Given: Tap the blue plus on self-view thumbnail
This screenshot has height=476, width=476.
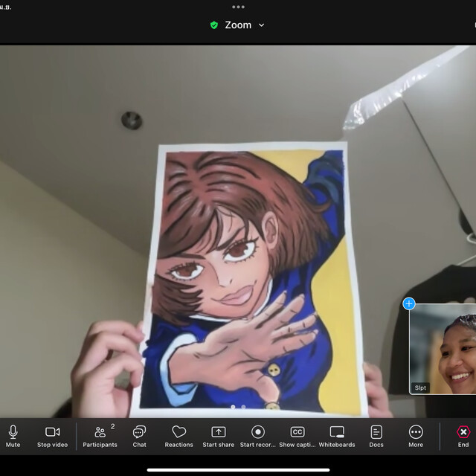Looking at the screenshot, I should click(409, 303).
